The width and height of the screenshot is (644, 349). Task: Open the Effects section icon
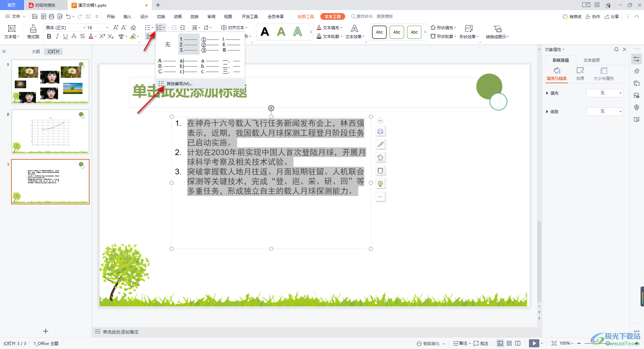pyautogui.click(x=580, y=74)
